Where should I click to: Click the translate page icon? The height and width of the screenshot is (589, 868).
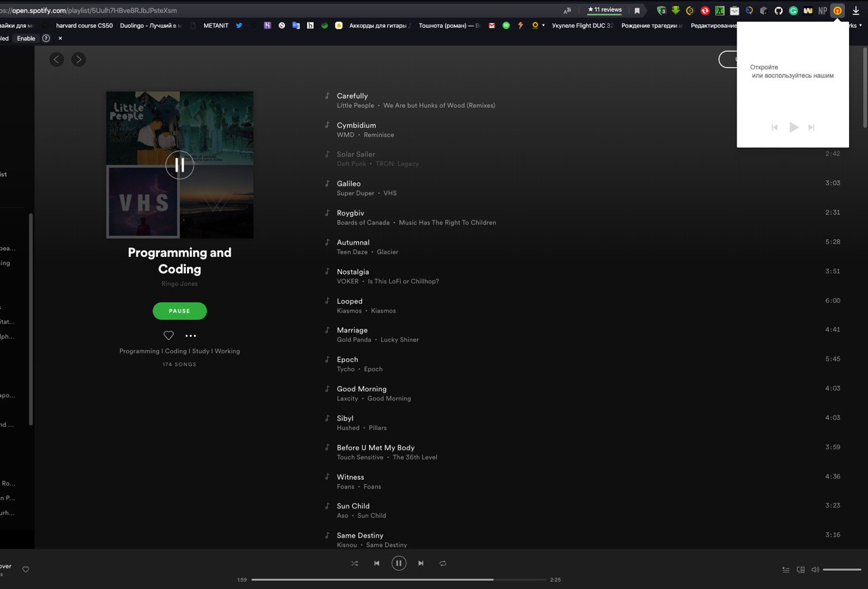point(567,10)
